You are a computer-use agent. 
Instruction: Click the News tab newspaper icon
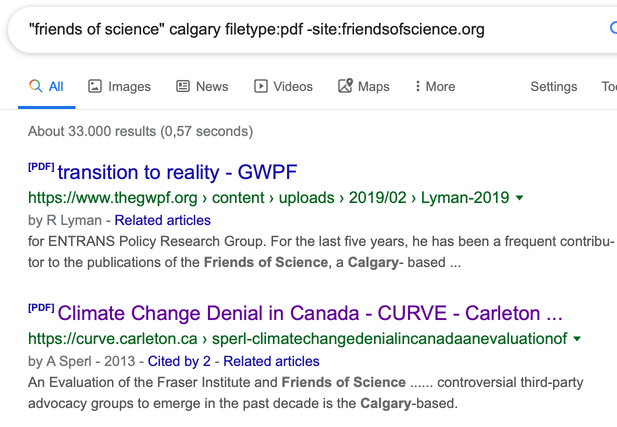(x=183, y=86)
